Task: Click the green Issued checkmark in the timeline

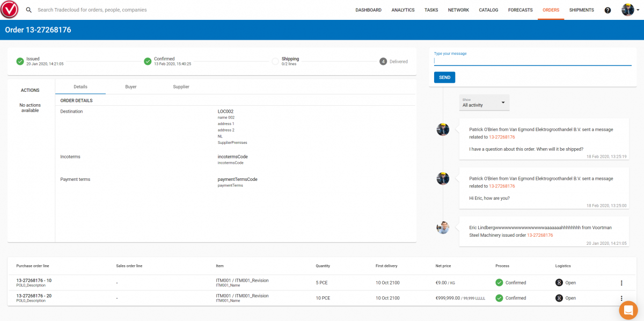Action: pos(20,61)
